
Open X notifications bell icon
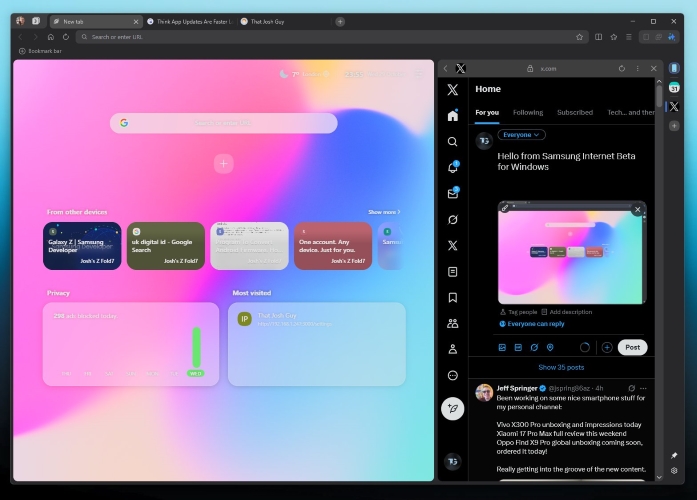[453, 168]
